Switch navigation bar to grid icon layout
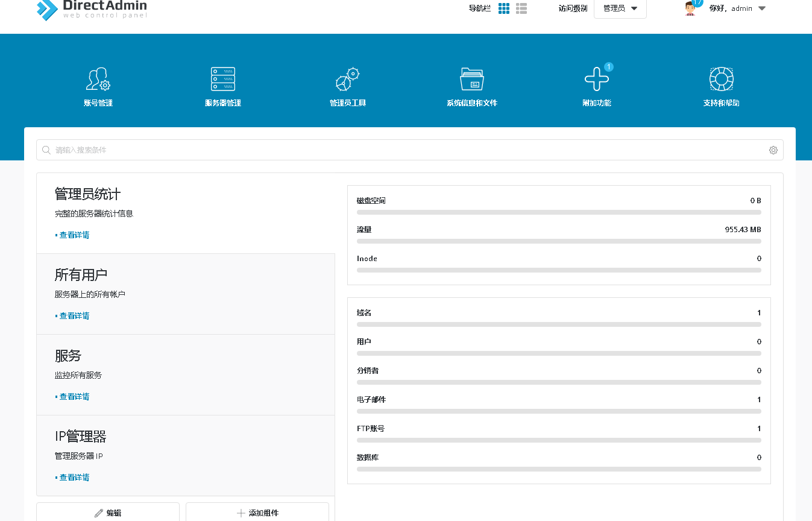Viewport: 812px width, 521px height. 504,8
